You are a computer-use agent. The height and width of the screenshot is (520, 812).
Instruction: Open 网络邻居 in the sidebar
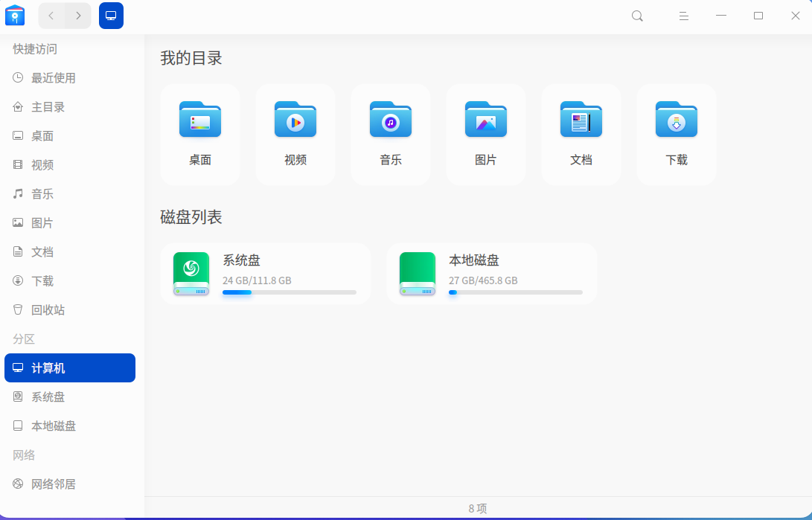[x=70, y=484]
